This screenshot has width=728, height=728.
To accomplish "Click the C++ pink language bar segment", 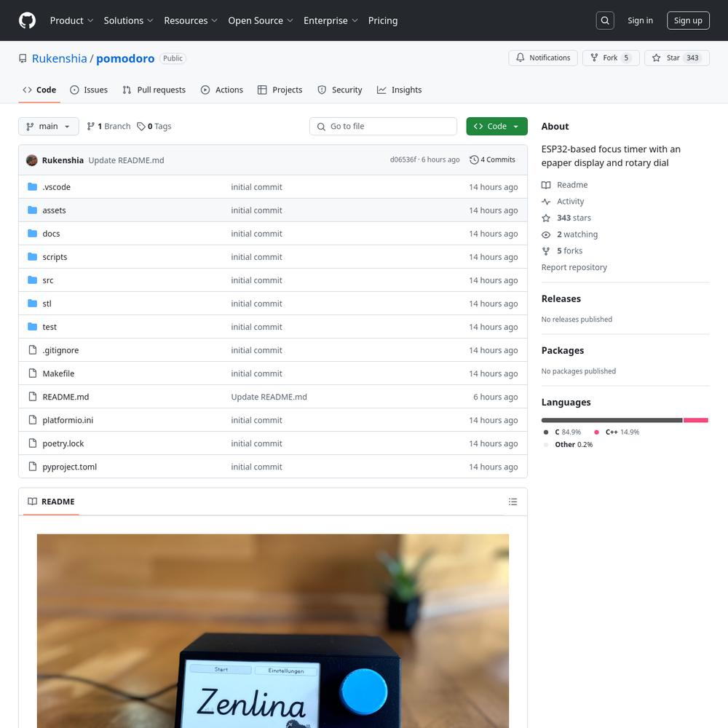I will [x=695, y=420].
